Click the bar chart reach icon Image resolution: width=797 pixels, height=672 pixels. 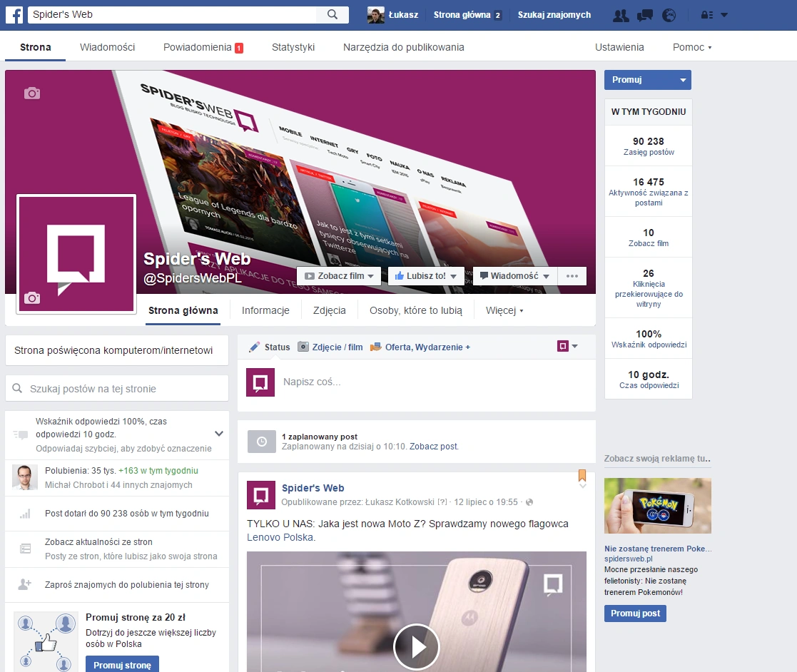25,514
